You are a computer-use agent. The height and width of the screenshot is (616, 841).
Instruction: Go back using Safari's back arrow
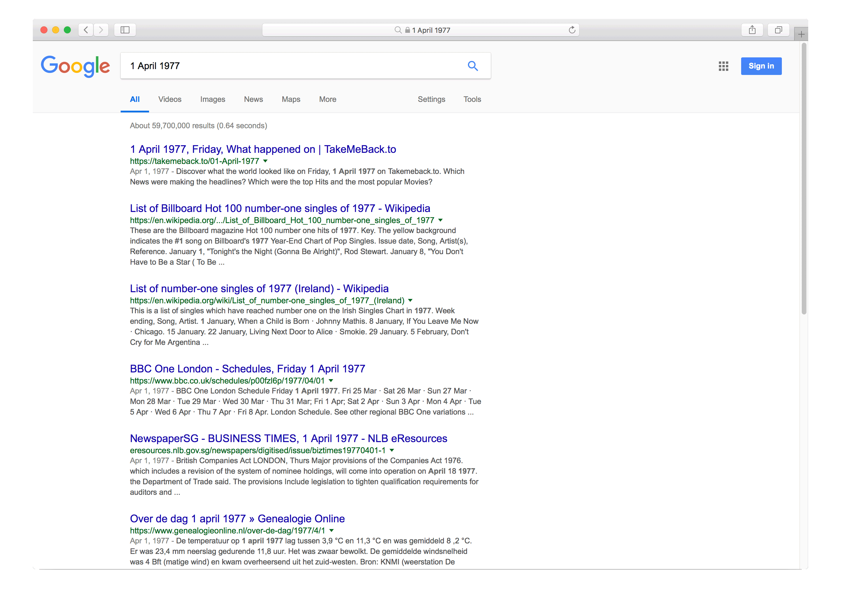(86, 30)
